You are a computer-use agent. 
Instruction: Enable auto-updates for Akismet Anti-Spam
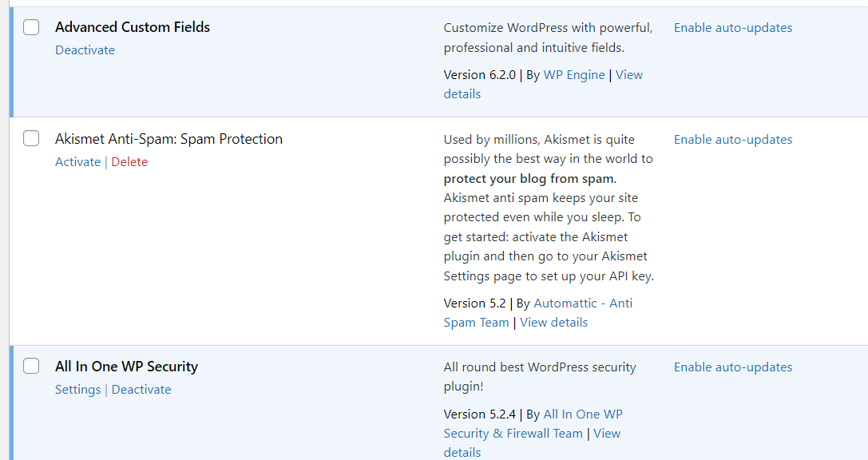coord(732,139)
